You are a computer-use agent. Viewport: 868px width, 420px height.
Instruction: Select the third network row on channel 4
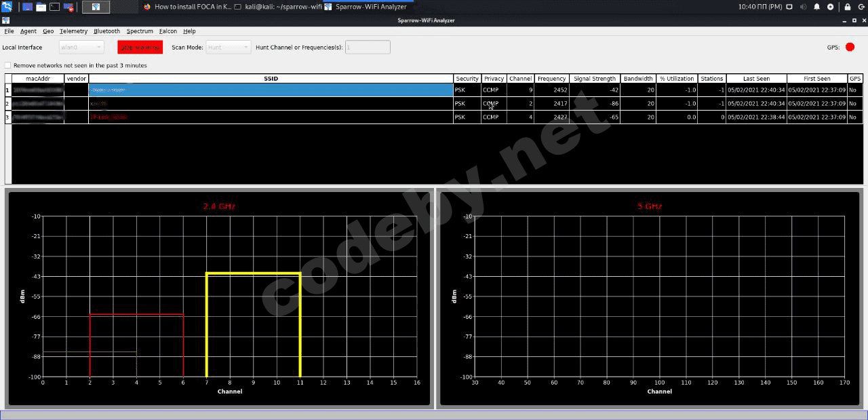(271, 117)
